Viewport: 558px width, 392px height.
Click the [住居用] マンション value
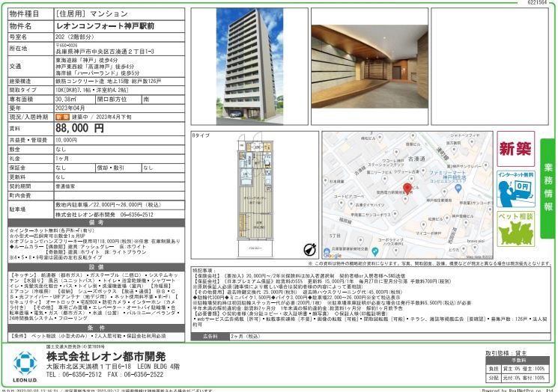point(92,14)
